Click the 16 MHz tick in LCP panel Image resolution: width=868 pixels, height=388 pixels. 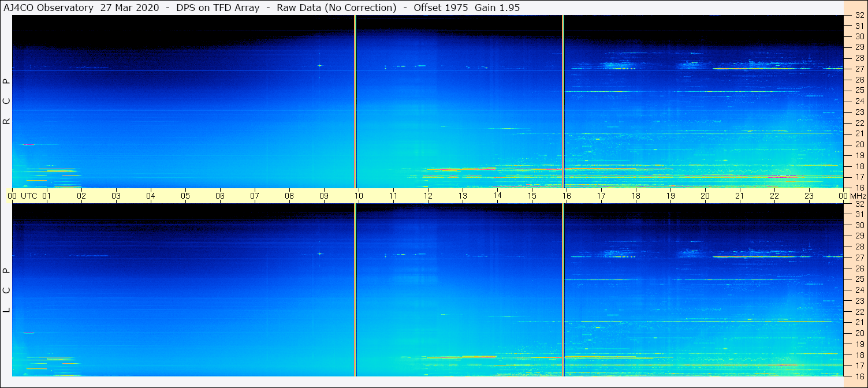point(859,376)
